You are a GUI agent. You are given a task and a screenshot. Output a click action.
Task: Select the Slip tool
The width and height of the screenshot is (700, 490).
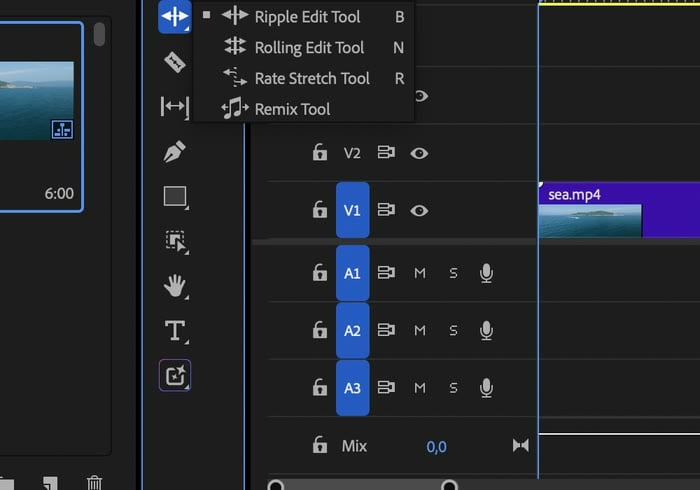pos(175,107)
